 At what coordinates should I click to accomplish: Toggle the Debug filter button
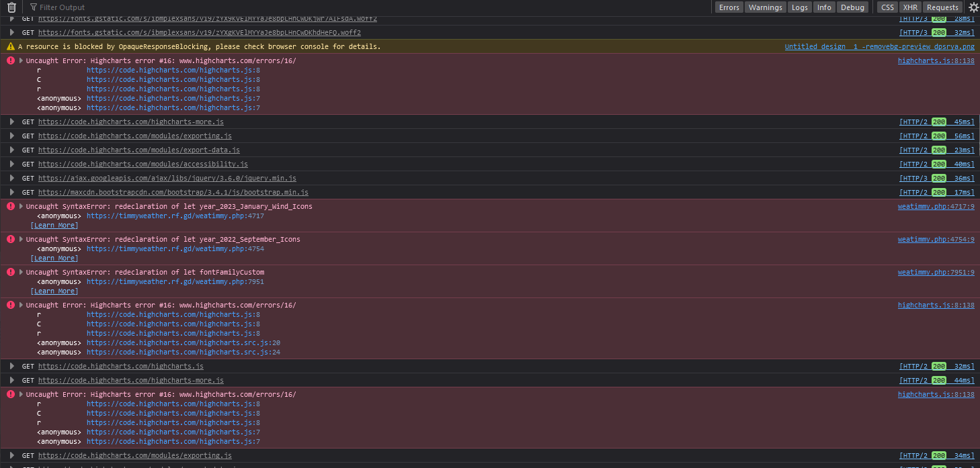click(852, 7)
